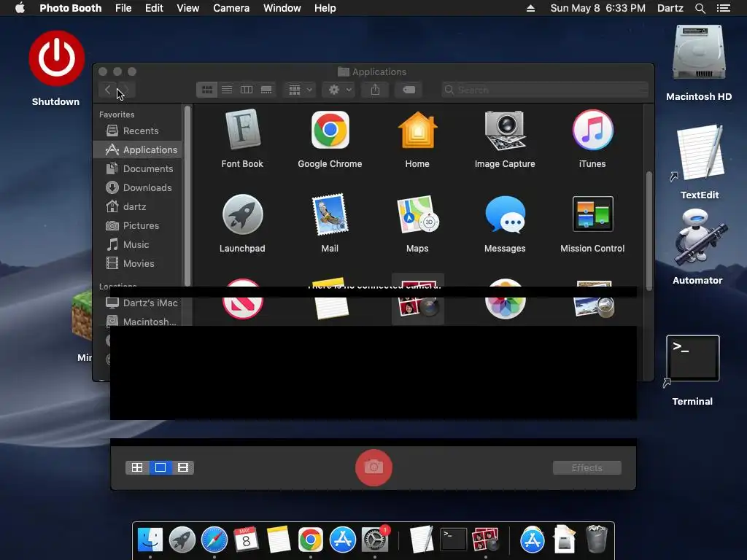Open Documents in Finder sidebar
The height and width of the screenshot is (560, 747).
tap(137, 168)
